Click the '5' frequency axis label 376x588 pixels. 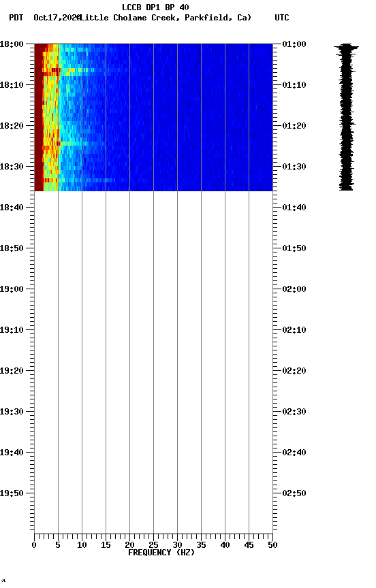tap(58, 545)
